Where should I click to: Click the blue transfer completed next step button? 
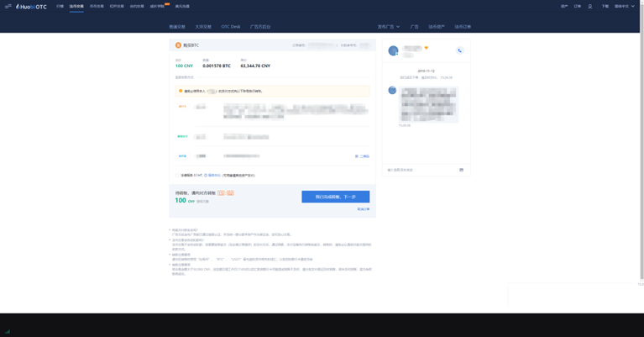click(x=336, y=197)
